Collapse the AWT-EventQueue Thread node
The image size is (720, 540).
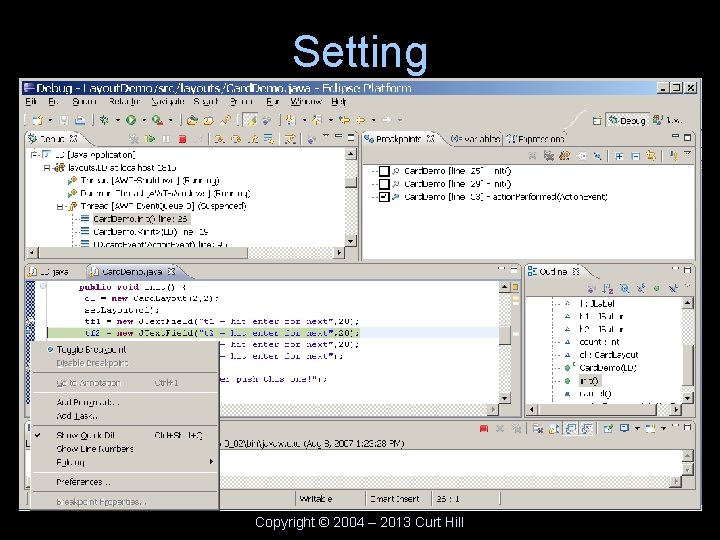[60, 207]
